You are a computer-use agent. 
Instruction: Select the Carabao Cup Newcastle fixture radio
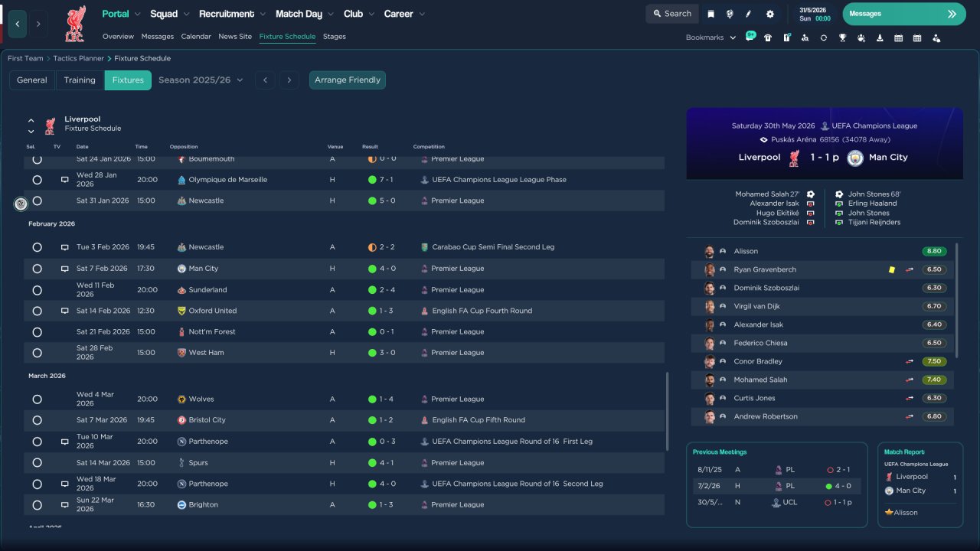[x=37, y=247]
